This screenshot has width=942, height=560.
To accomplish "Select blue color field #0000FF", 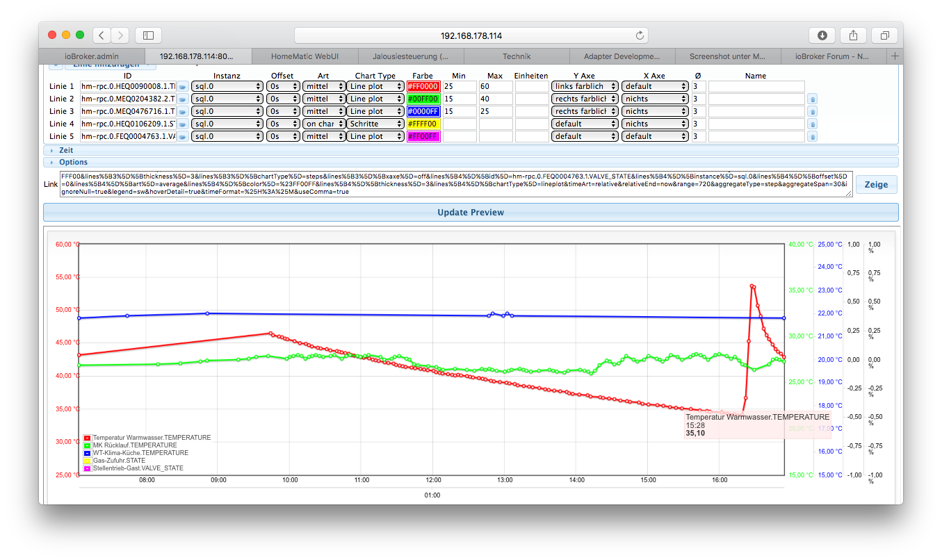I will pos(423,111).
